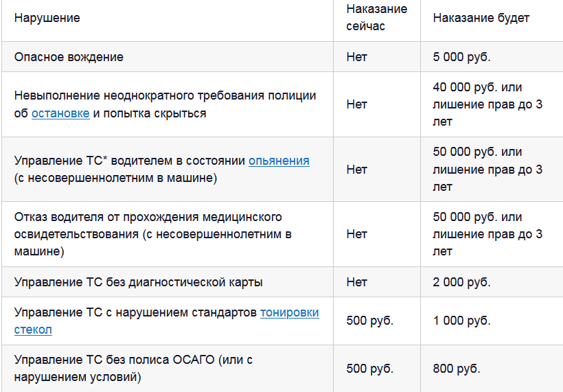The image size is (563, 392).
Task: Click the "Наказание будет" column header
Action: [x=481, y=18]
